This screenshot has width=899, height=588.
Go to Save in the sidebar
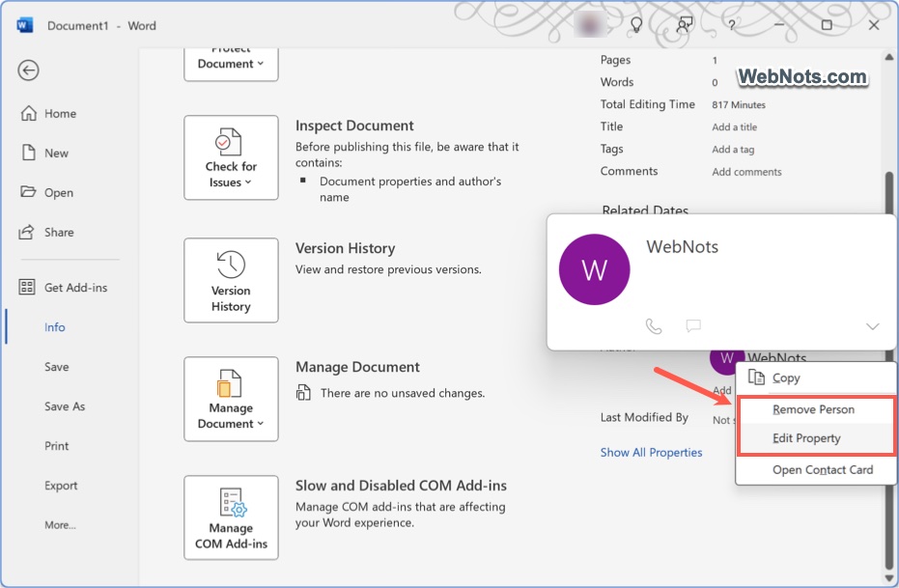57,367
